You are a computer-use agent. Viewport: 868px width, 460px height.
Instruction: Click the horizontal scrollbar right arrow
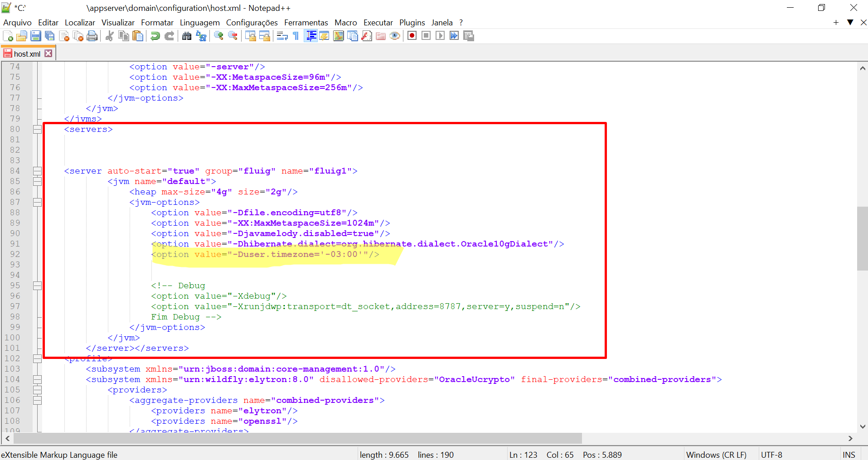pyautogui.click(x=850, y=438)
